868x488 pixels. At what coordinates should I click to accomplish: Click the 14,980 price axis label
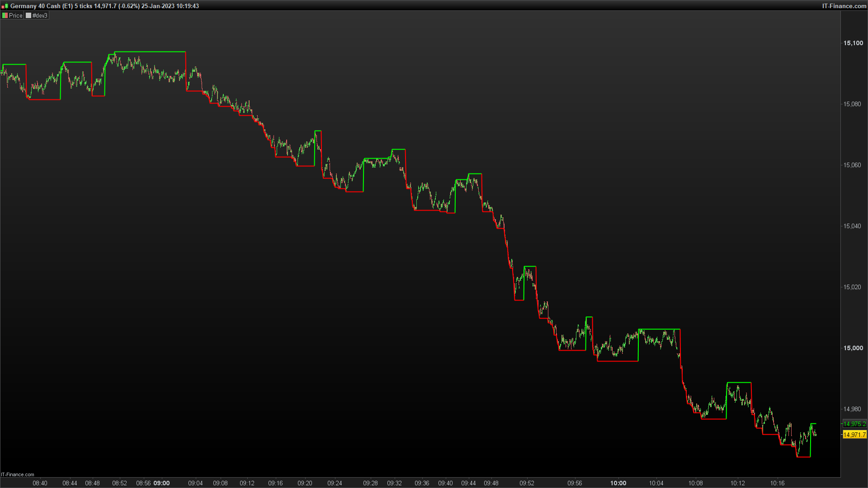852,409
